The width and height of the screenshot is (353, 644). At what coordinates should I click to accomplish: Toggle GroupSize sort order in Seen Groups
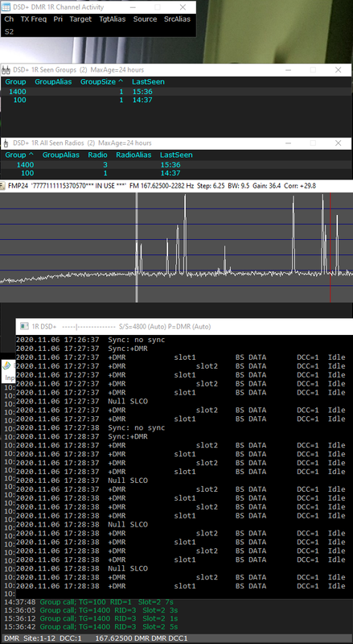[x=102, y=82]
